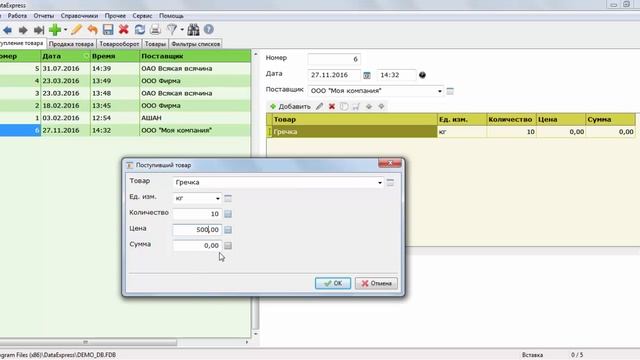Viewport: 640px width, 360px height.
Task: Confirm dialog with OK button
Action: pyautogui.click(x=333, y=283)
